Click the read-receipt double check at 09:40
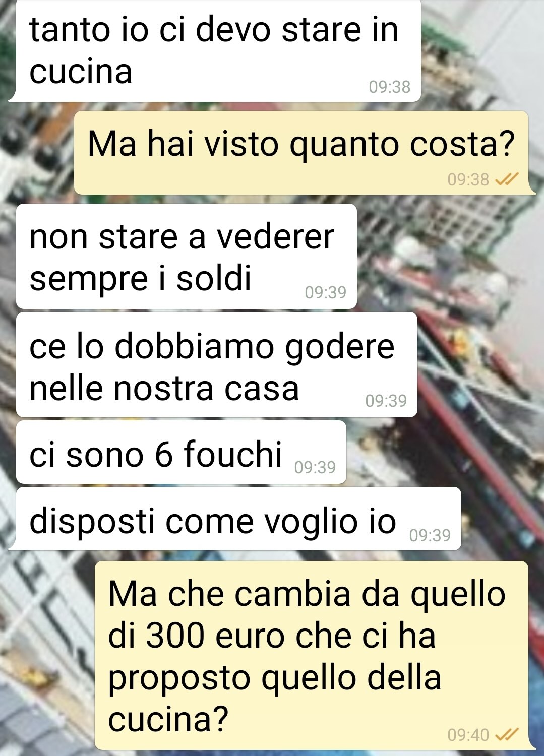Image resolution: width=544 pixels, height=756 pixels. pos(507,734)
